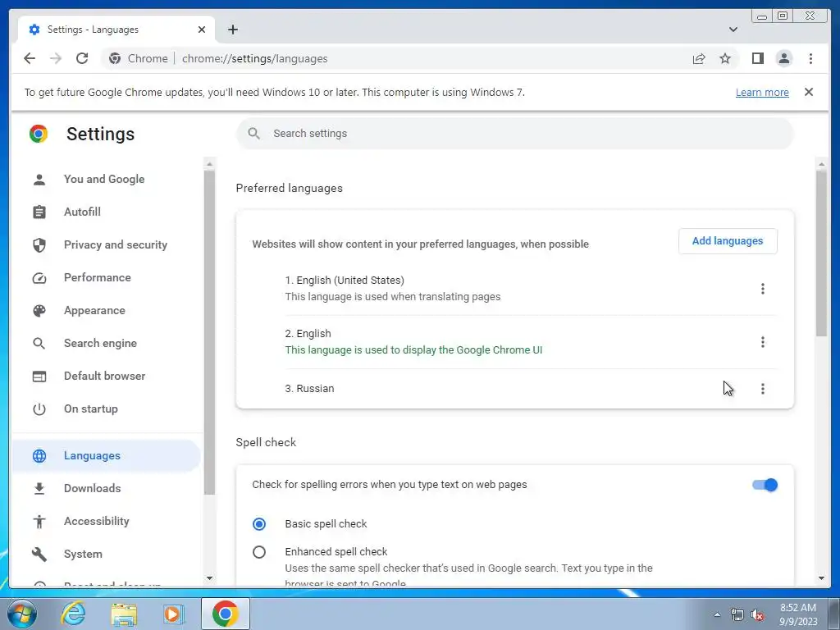Open the taskbar clock and date
Image resolution: width=840 pixels, height=630 pixels.
[798, 614]
